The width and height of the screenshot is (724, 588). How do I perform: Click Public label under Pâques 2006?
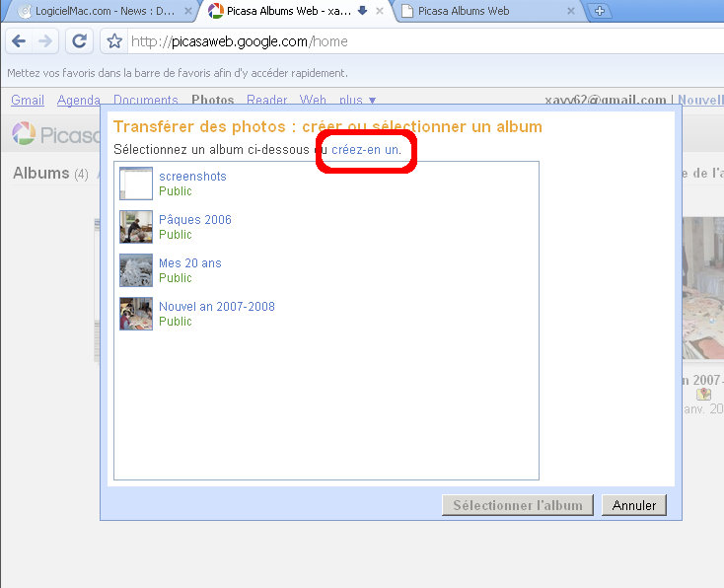175,235
